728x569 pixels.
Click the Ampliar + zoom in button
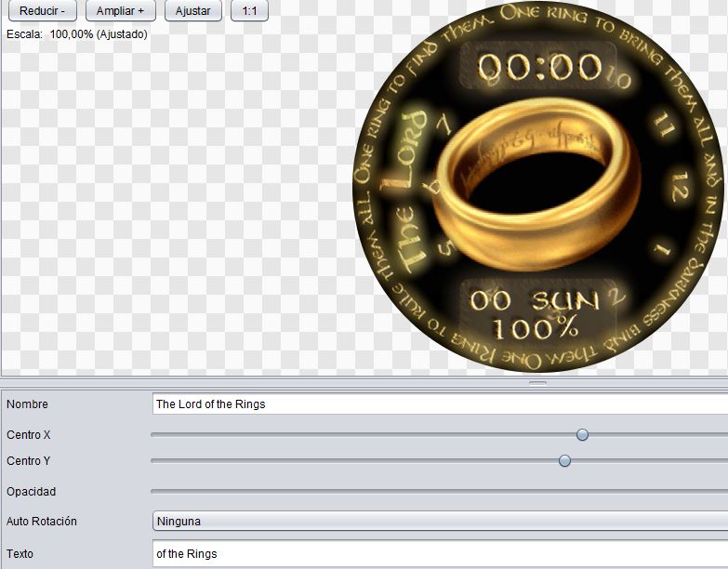tap(120, 10)
